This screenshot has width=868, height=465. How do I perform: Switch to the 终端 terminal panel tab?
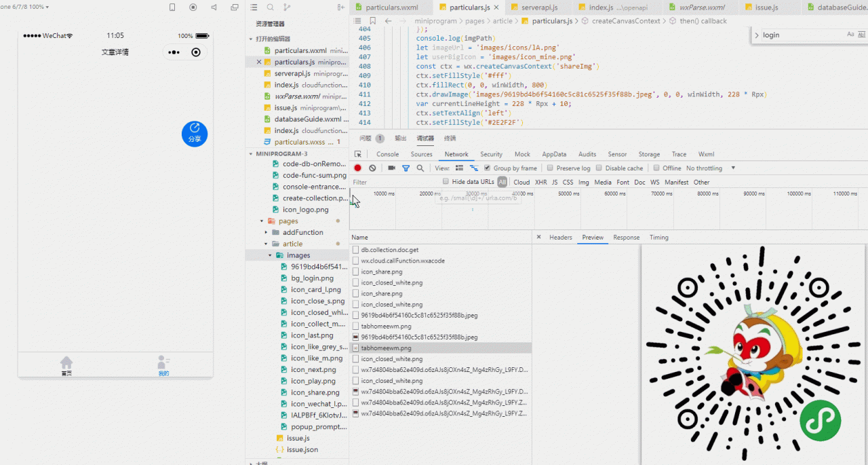click(450, 138)
